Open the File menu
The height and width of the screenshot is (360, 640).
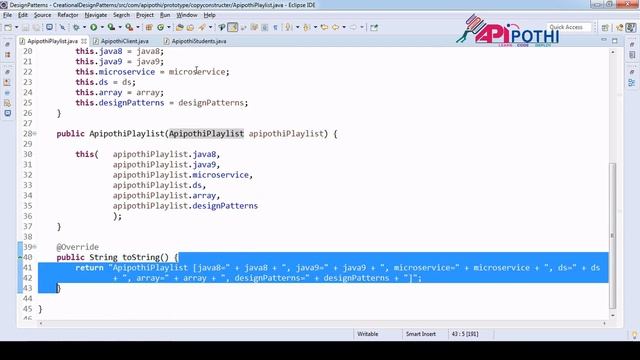pos(7,15)
